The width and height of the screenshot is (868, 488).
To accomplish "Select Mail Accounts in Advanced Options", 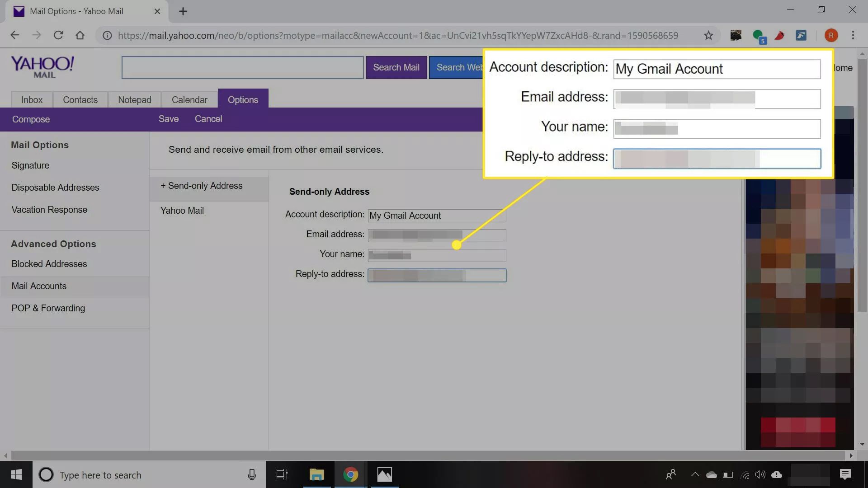I will 75,286.
